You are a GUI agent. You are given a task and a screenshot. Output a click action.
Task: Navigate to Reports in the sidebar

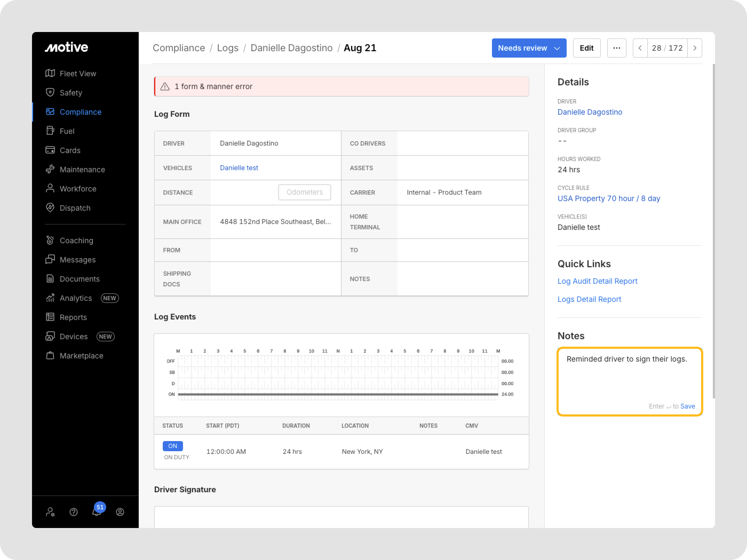click(x=73, y=317)
